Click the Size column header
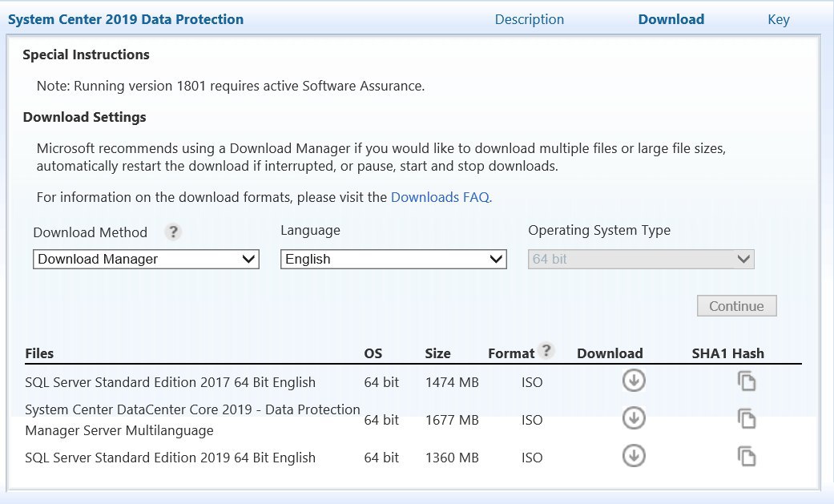This screenshot has height=504, width=834. (x=437, y=353)
